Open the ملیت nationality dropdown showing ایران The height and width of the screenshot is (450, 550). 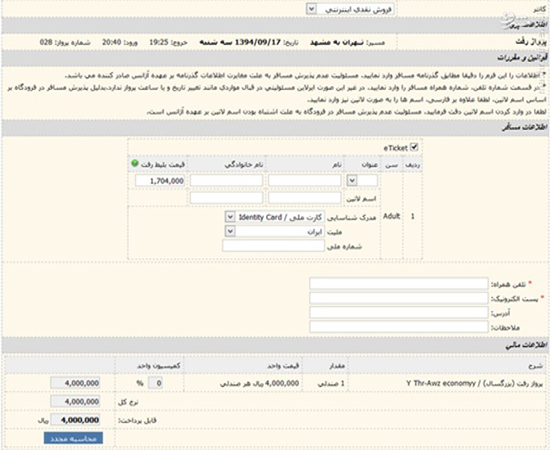pyautogui.click(x=275, y=231)
